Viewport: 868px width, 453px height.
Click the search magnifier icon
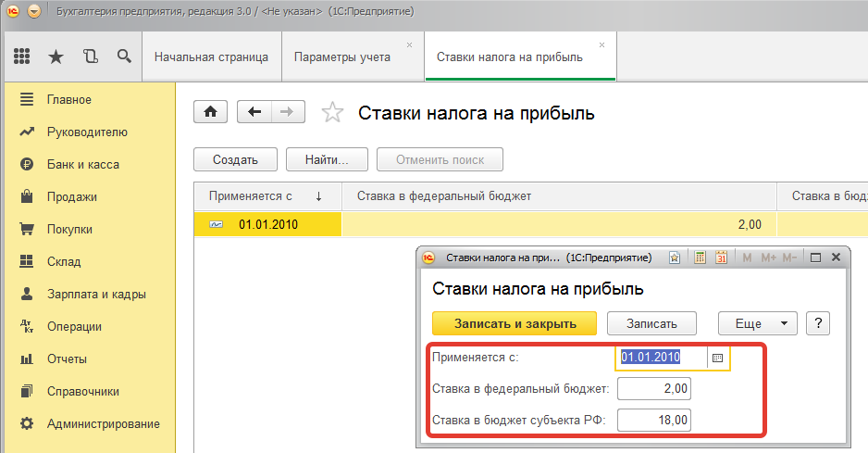124,57
